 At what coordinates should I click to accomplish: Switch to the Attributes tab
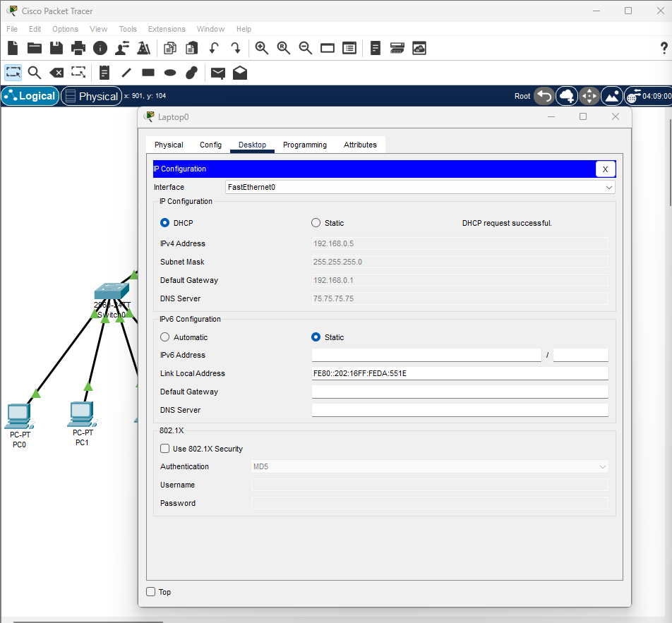coord(360,145)
